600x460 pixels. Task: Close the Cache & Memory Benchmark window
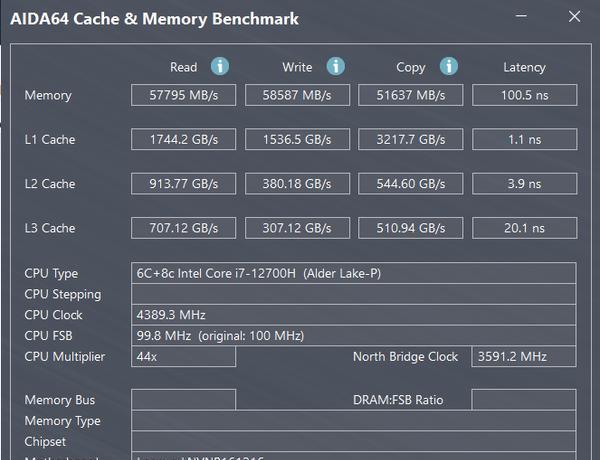point(574,16)
